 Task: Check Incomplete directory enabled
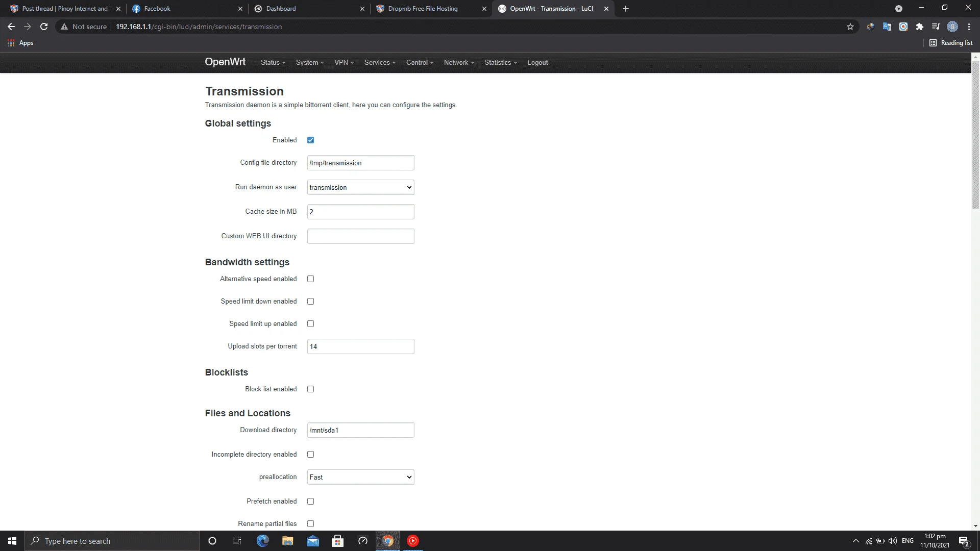click(310, 454)
